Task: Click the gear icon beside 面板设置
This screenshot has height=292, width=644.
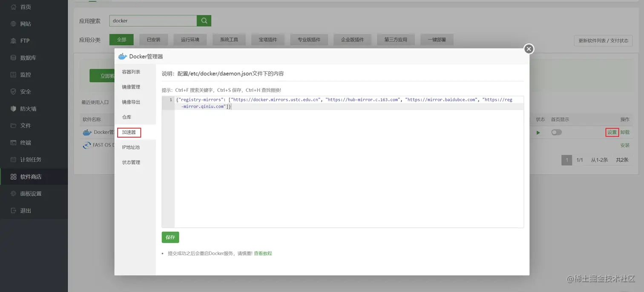Action: (x=13, y=194)
